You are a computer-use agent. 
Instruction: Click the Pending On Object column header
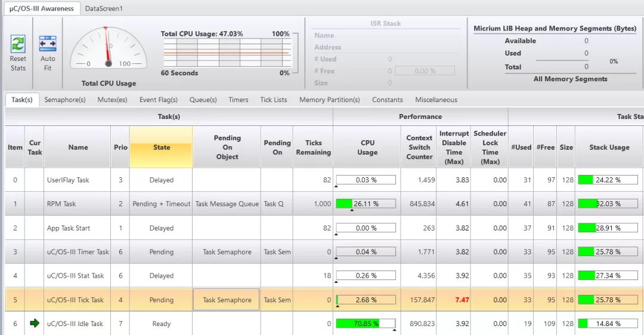(x=227, y=147)
